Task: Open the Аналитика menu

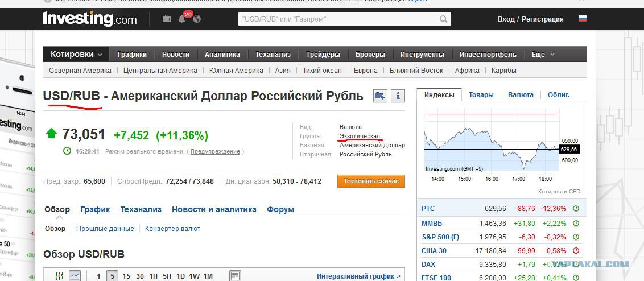Action: [x=222, y=54]
